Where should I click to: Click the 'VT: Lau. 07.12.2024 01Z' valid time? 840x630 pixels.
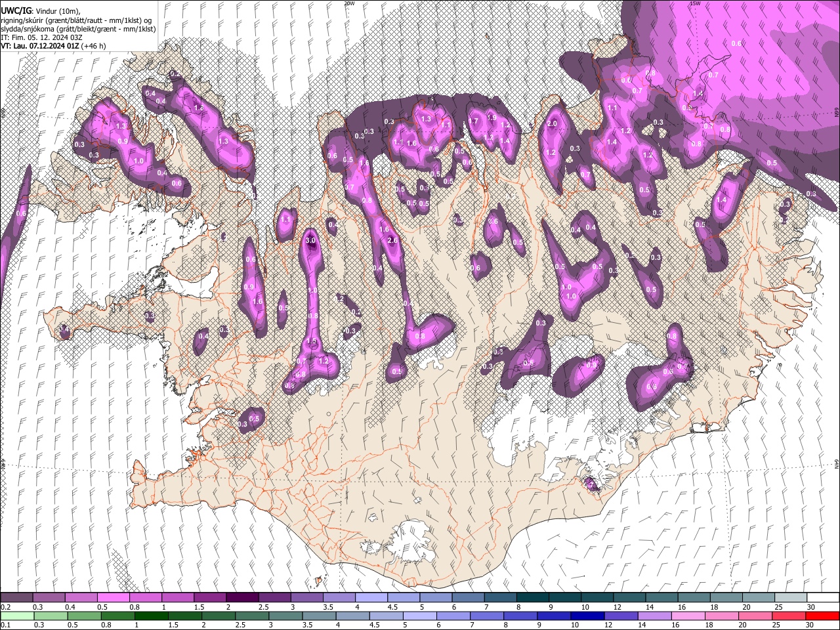40,47
